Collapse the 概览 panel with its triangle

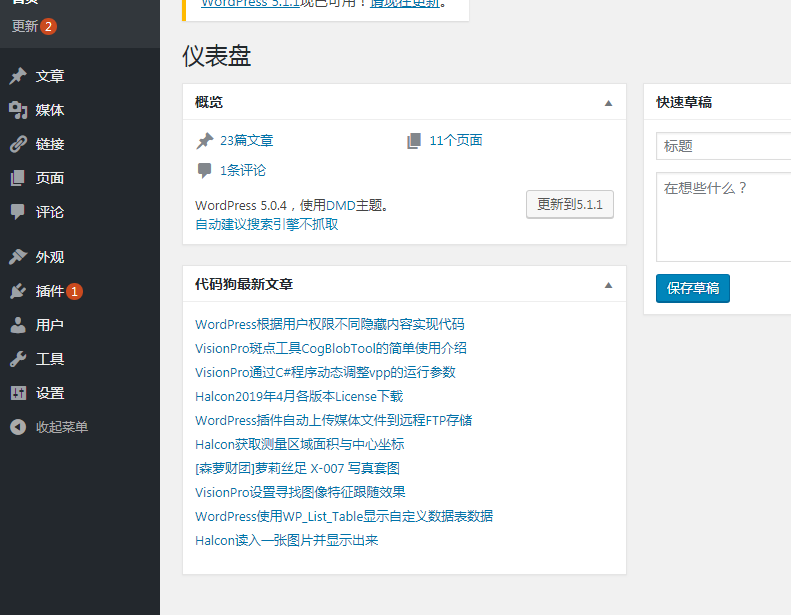[608, 103]
